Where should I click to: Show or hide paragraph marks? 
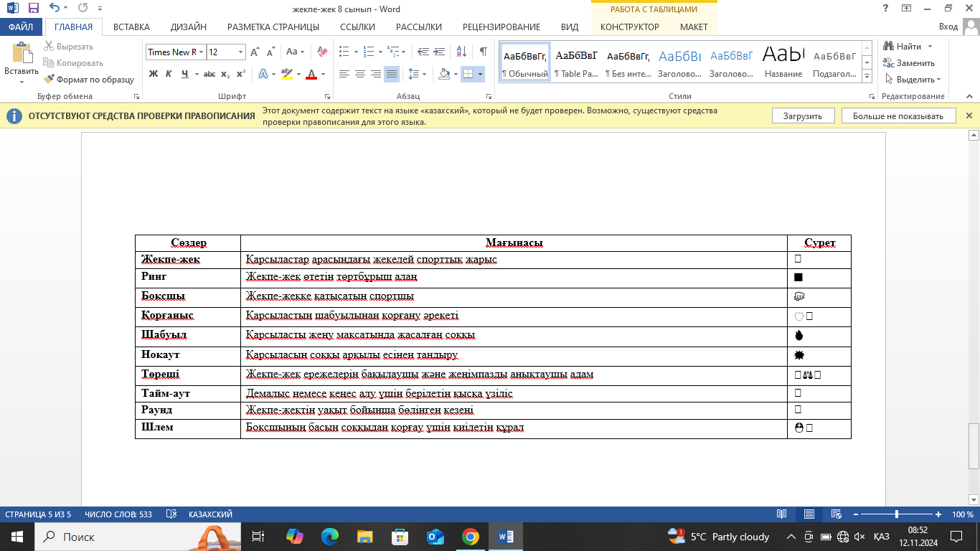tap(483, 52)
